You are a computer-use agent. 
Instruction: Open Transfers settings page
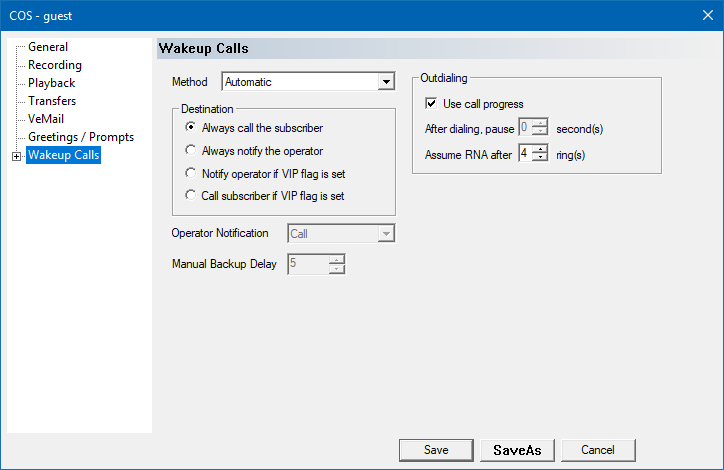52,101
